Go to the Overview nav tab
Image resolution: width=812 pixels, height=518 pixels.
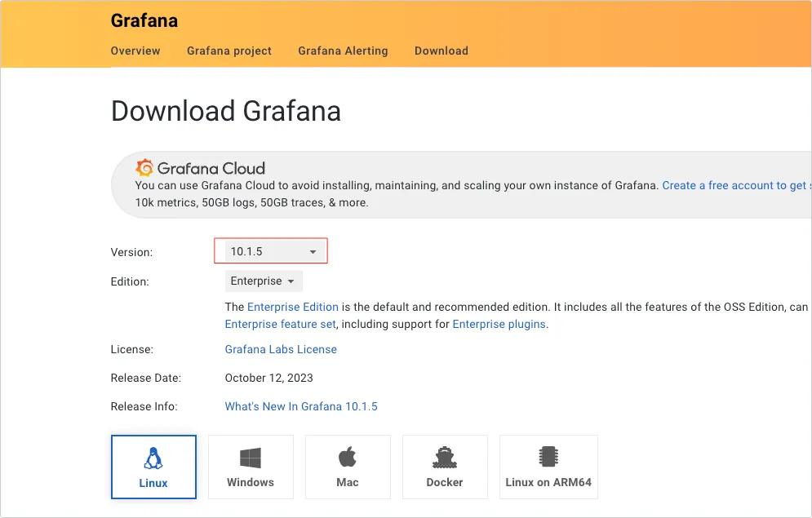pyautogui.click(x=135, y=51)
